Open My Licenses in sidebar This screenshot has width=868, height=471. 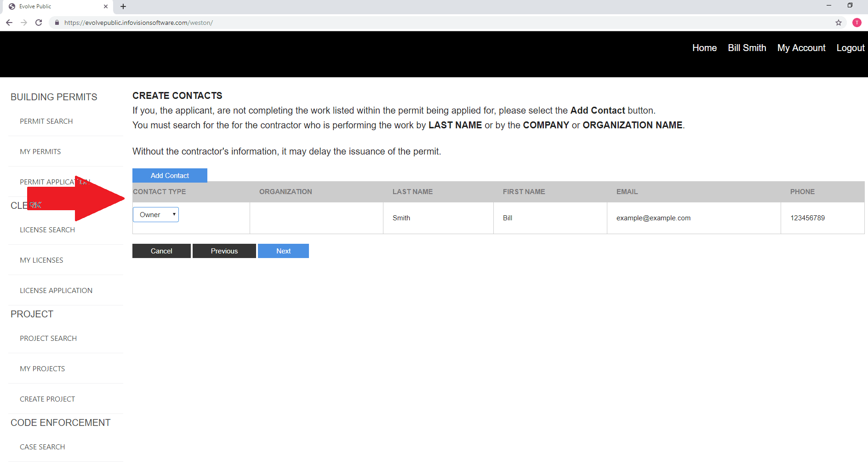pyautogui.click(x=41, y=260)
